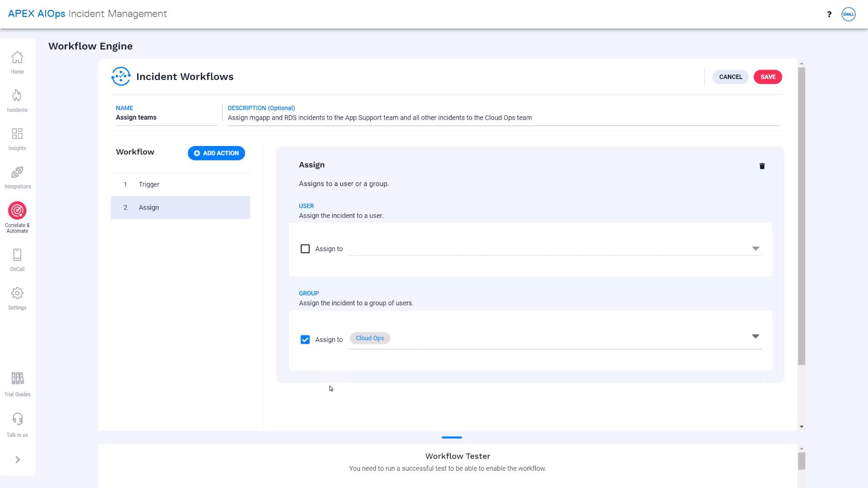Image resolution: width=868 pixels, height=488 pixels.
Task: Open the Incidents flame icon
Action: (17, 95)
